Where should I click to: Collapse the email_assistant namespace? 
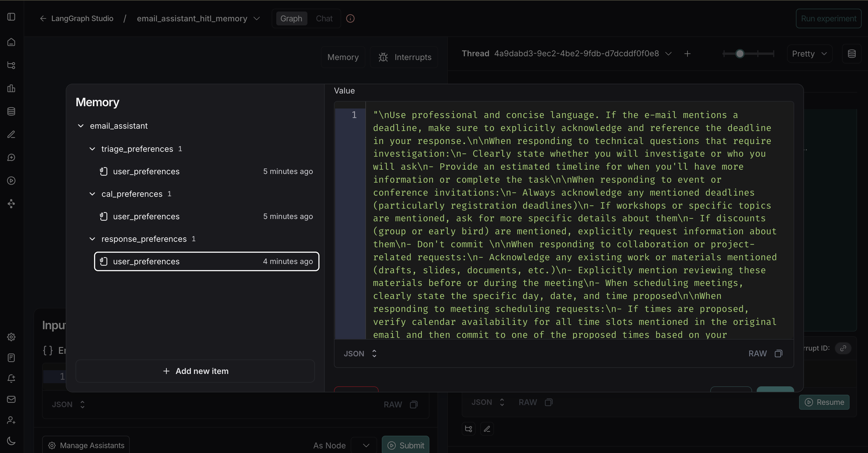[x=81, y=126]
